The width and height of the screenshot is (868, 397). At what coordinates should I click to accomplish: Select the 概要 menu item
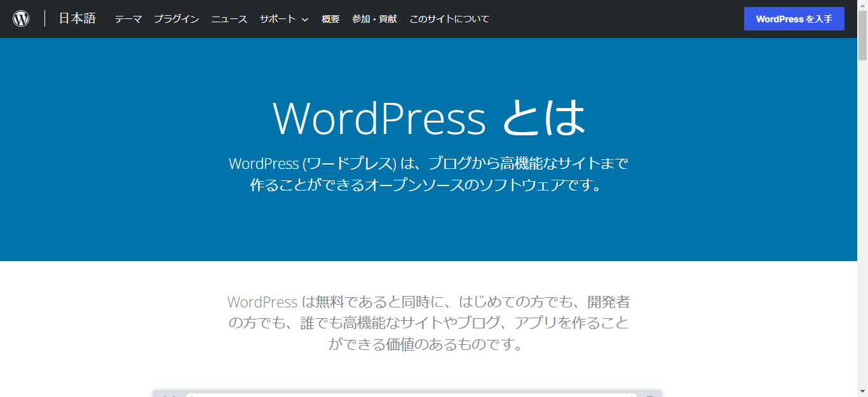[x=330, y=19]
